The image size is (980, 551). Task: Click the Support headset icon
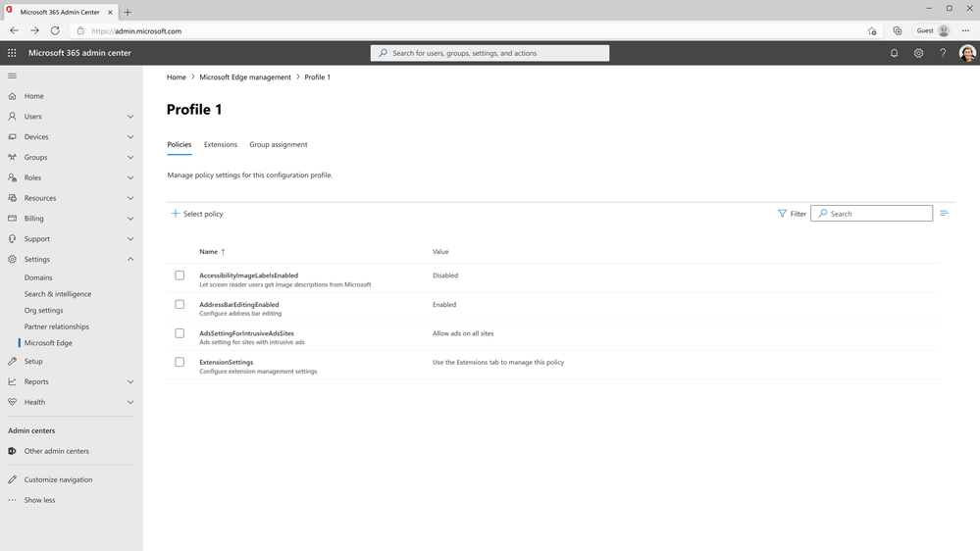(12, 238)
